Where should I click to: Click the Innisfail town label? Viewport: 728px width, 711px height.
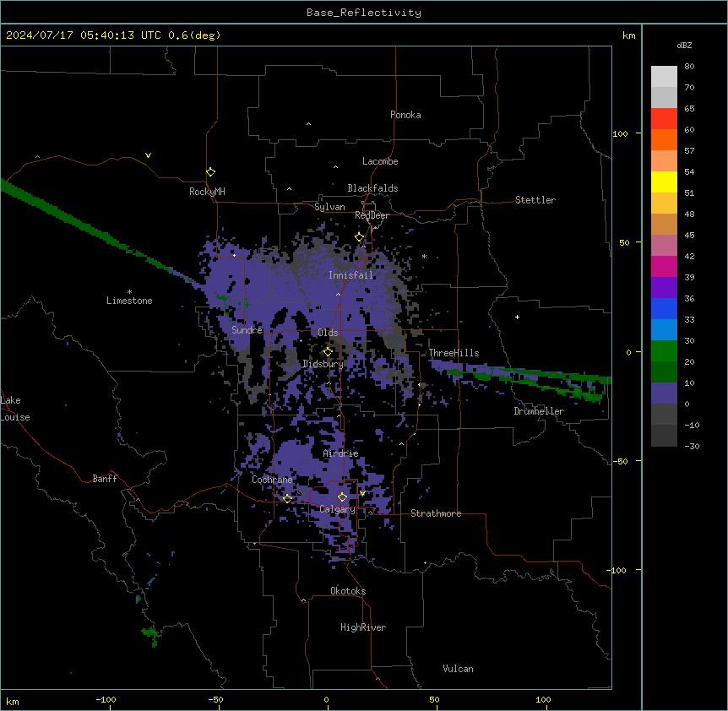click(x=350, y=275)
